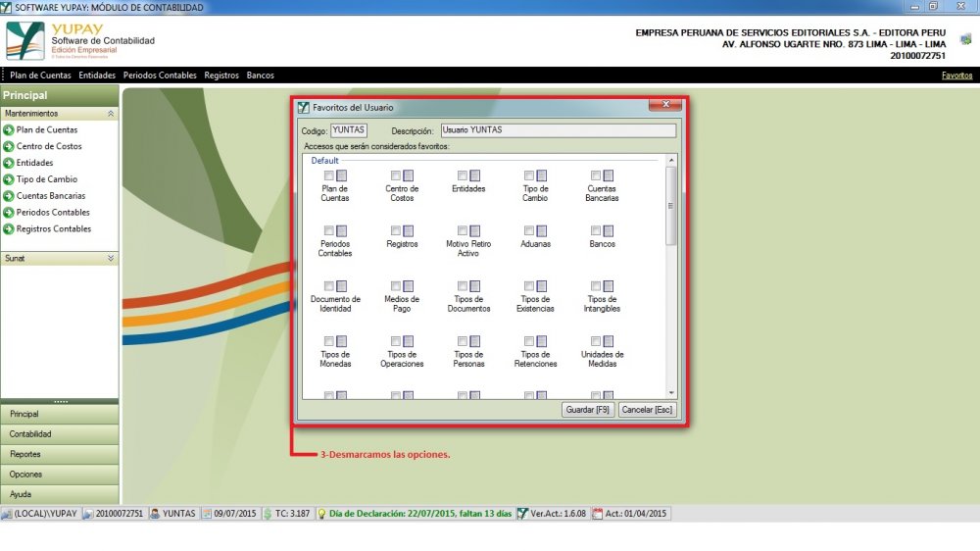This screenshot has width=980, height=551.
Task: Close the Favoritos del Usuario dialog
Action: 665,105
